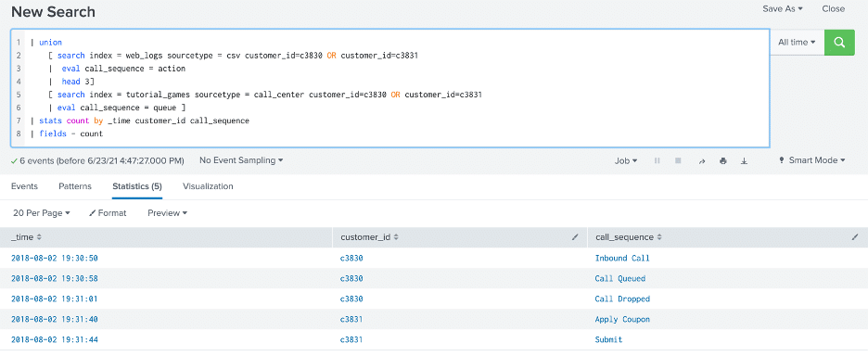Viewport: 868px width, 356px height.
Task: Click the 2018-08-02 19:30:50 time value
Action: tap(54, 258)
